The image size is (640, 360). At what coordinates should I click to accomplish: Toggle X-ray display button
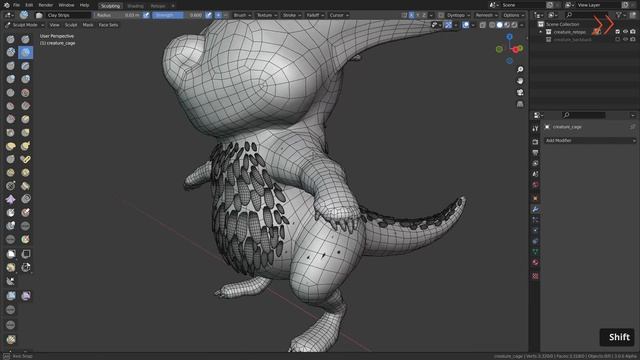(483, 25)
